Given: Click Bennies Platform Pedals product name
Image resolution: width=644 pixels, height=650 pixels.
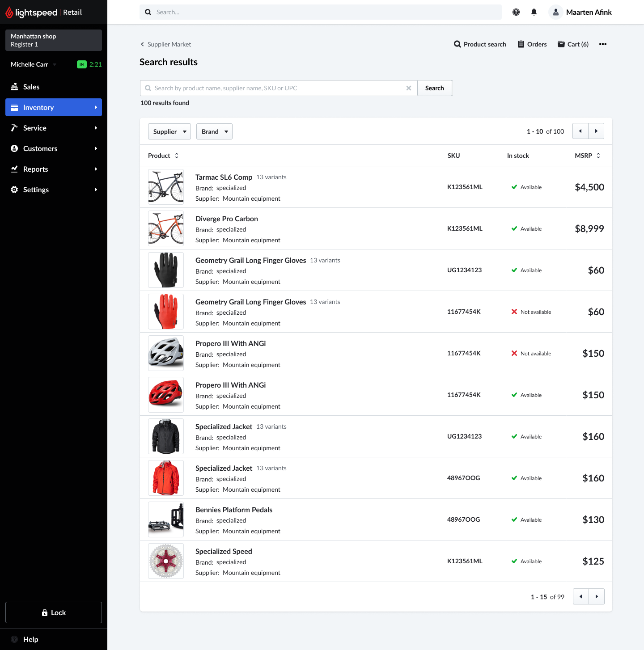Looking at the screenshot, I should point(234,510).
